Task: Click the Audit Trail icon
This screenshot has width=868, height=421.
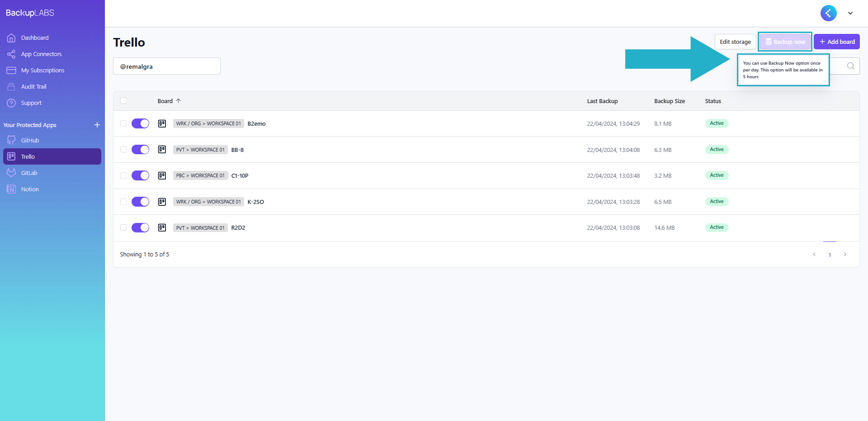Action: pyautogui.click(x=11, y=87)
